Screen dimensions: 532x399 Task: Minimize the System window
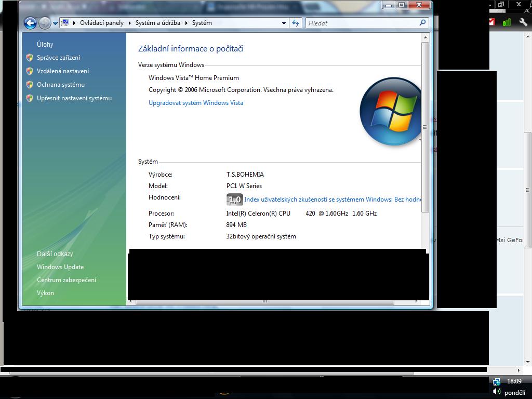click(389, 5)
